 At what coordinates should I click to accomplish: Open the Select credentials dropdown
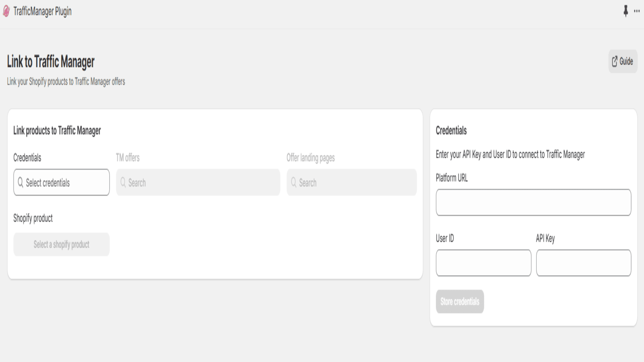click(62, 182)
